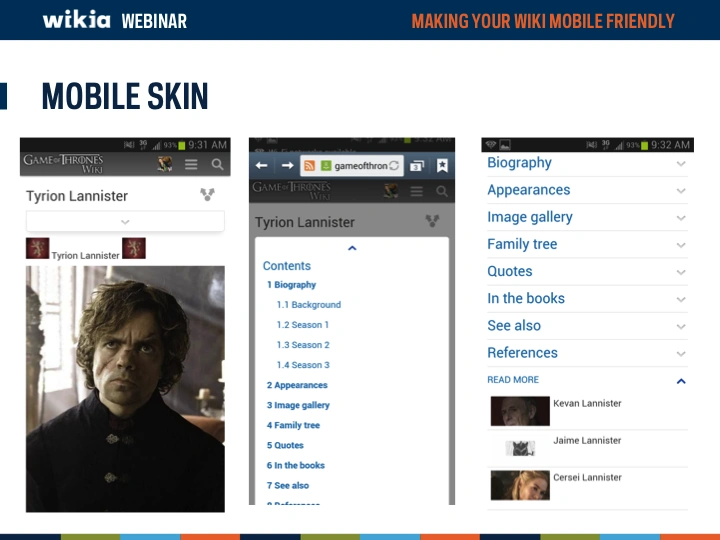
Task: Click the browser back arrow in the middle phone
Action: [x=262, y=165]
